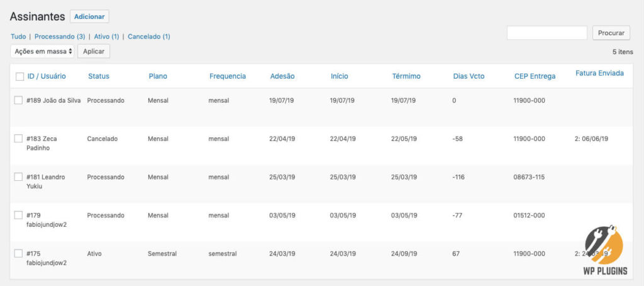Sort by the CEP Entrega column header
Viewport: 644px width, 286px height.
click(535, 76)
